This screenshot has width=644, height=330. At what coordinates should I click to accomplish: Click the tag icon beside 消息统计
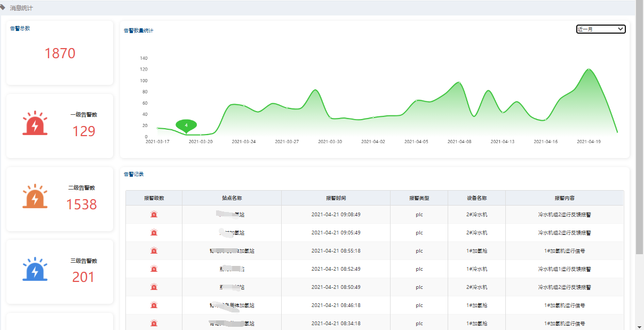tap(3, 7)
